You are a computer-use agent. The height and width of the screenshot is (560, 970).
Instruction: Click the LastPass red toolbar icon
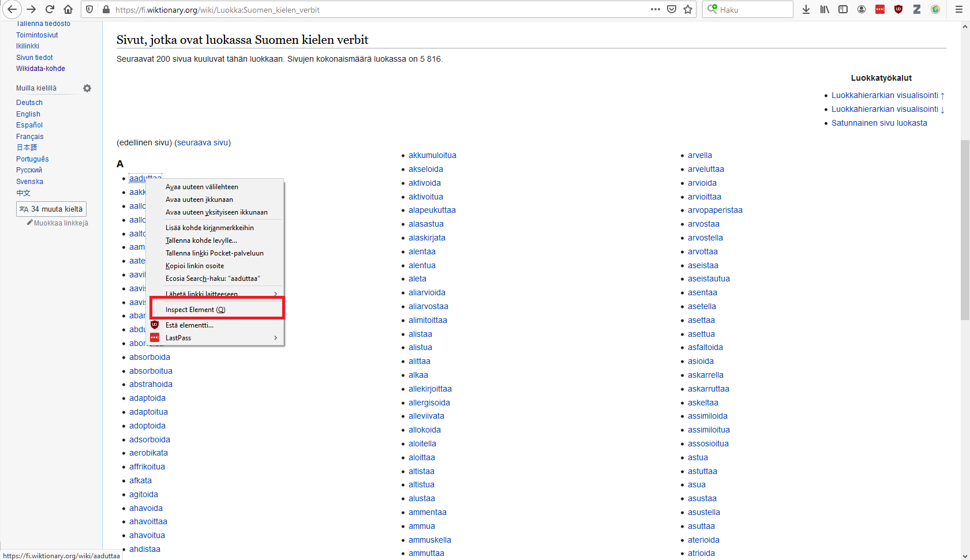880,9
